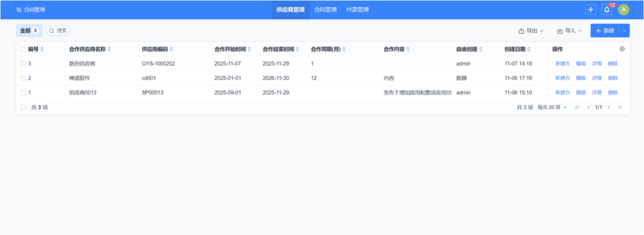Screen dimensions: 644x235
Task: Sort by 创建日期 column sort icon
Action: coord(529,49)
